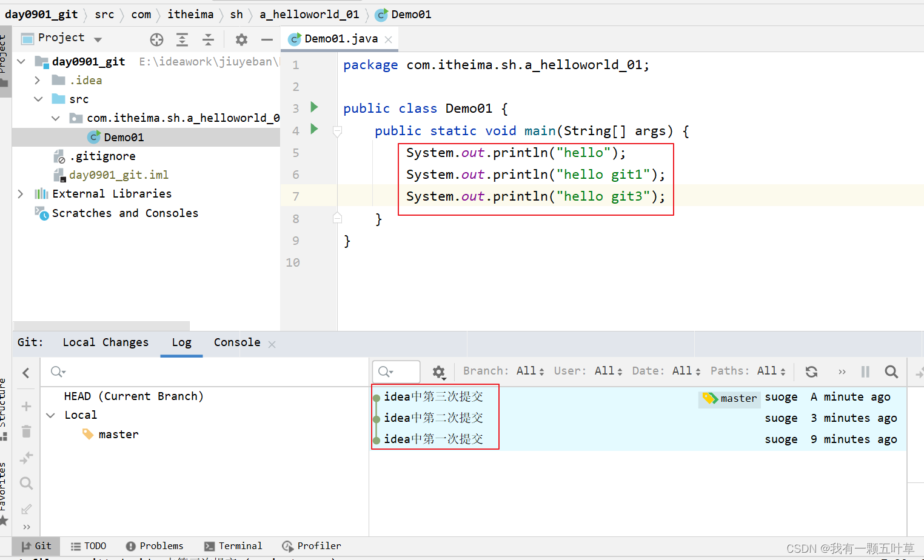Viewport: 924px width, 560px height.
Task: Click the find magnifier in Git log toolbar
Action: tap(891, 372)
